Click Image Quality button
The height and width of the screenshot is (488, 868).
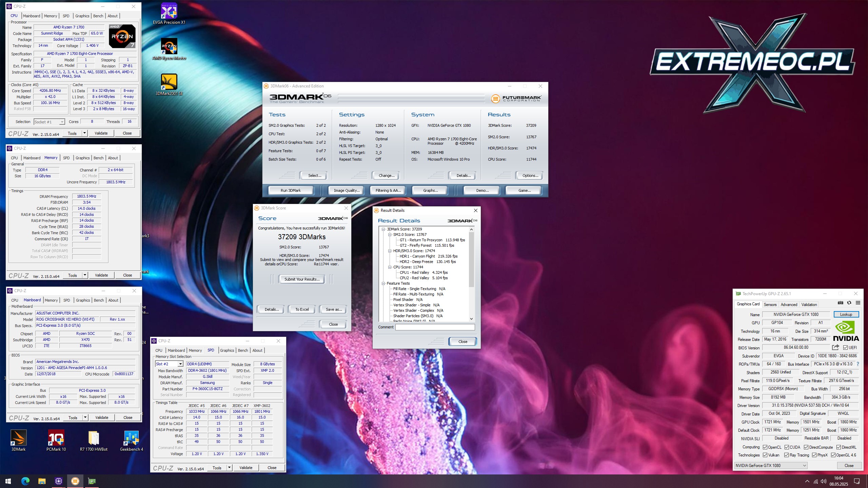tap(347, 190)
